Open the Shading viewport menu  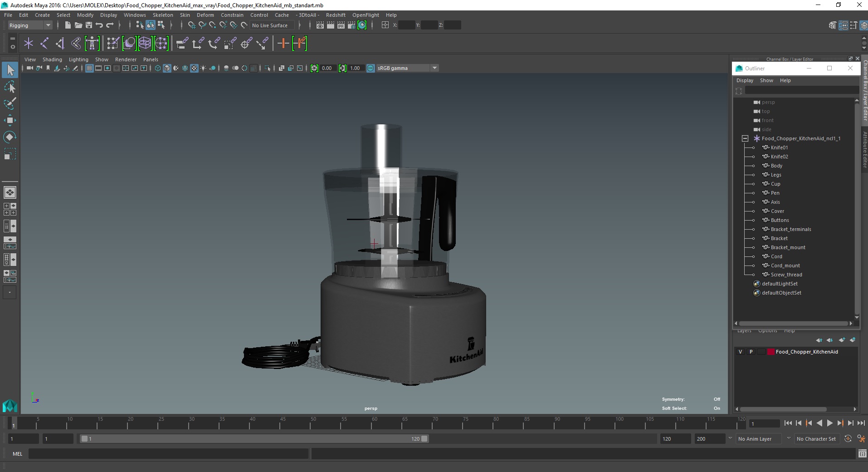[52, 59]
